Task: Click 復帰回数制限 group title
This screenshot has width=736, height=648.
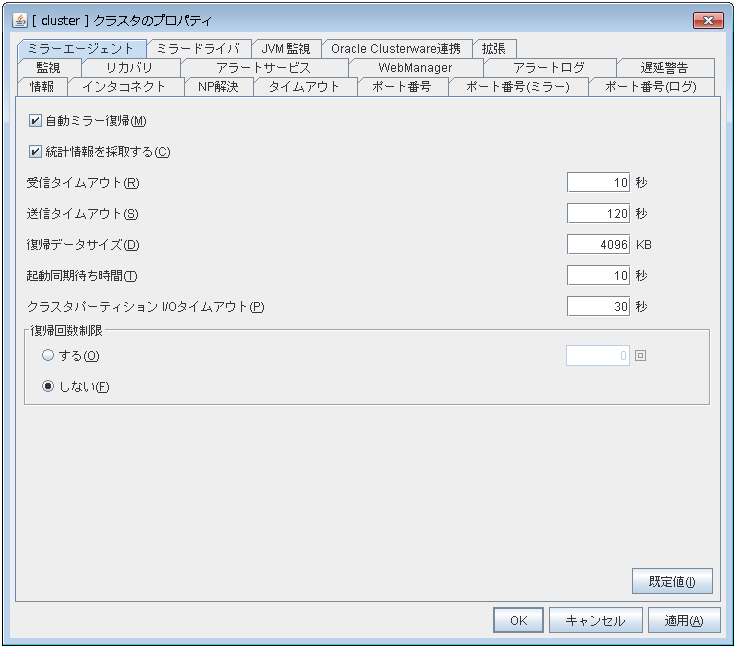Action: (66, 330)
